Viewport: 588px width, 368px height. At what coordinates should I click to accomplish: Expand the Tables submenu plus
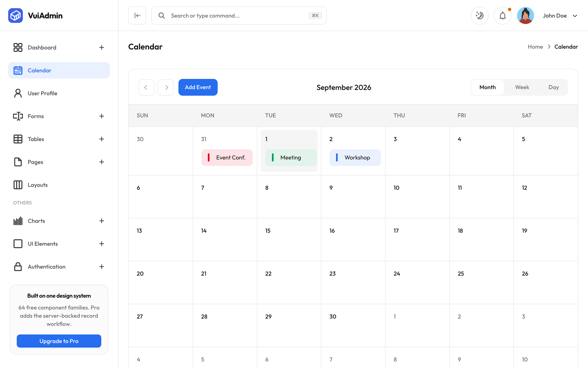pos(101,139)
